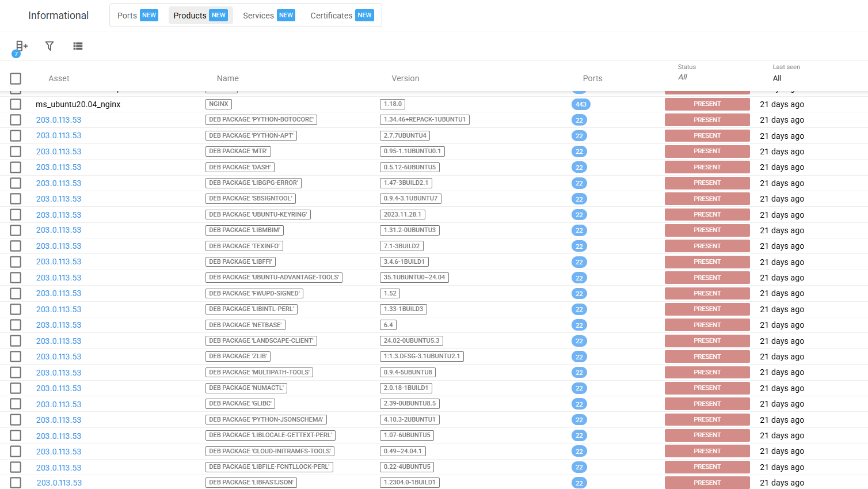The height and width of the screenshot is (489, 868).
Task: Switch to the Ports tab
Action: (x=137, y=16)
